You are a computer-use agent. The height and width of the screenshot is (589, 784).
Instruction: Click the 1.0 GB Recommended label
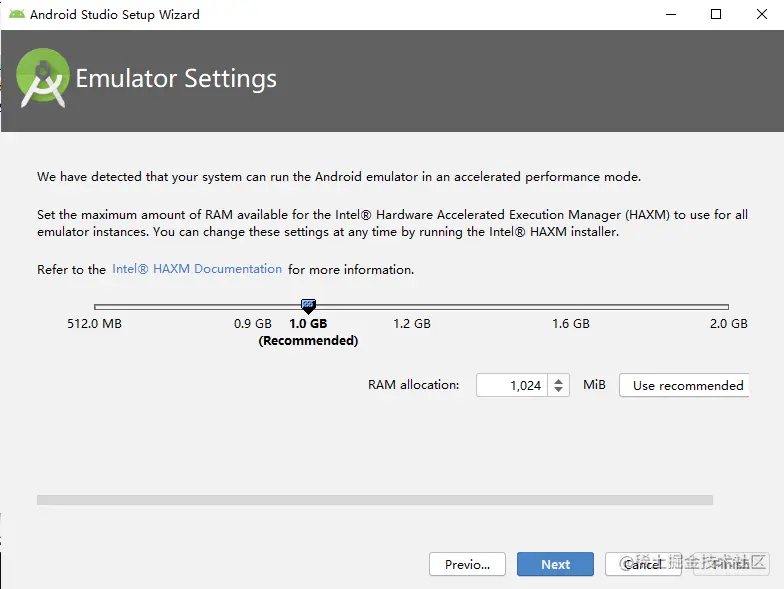308,332
